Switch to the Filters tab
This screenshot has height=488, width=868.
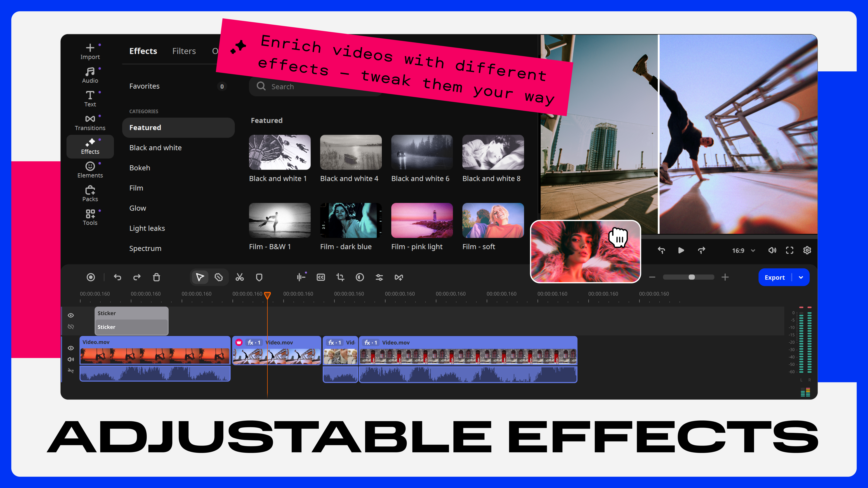[184, 51]
